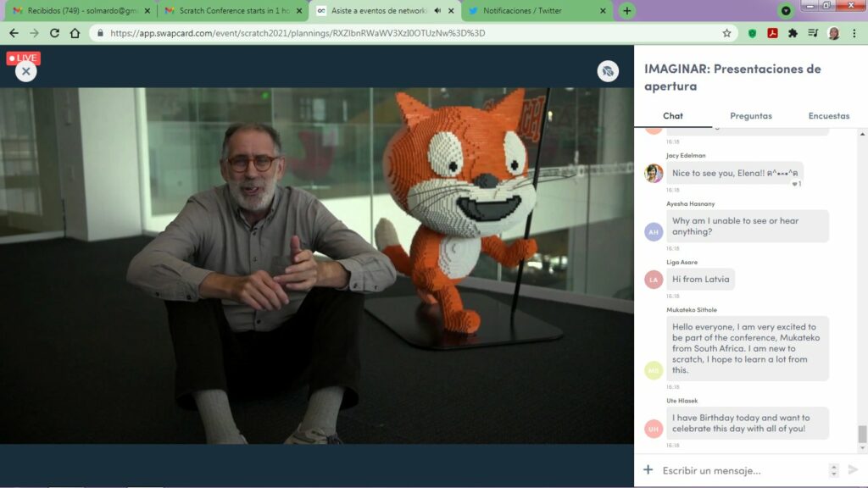Screen dimensions: 868x488
Task: Mute the tab audio speaker icon
Action: 438,10
